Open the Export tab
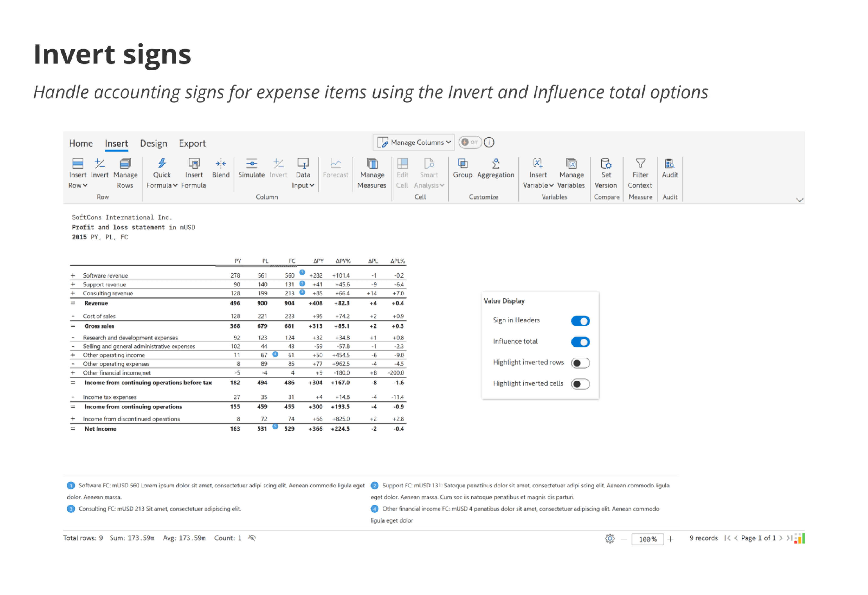The image size is (868, 595). click(x=192, y=143)
